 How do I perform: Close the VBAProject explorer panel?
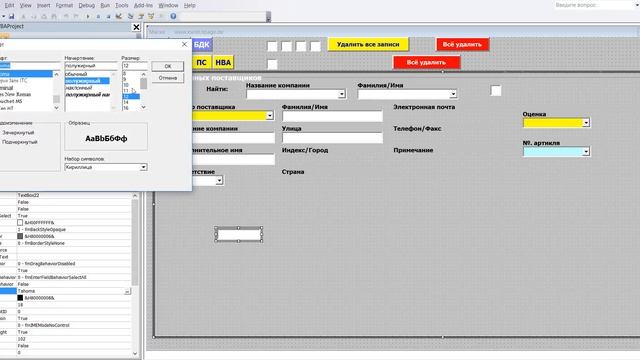click(x=136, y=27)
